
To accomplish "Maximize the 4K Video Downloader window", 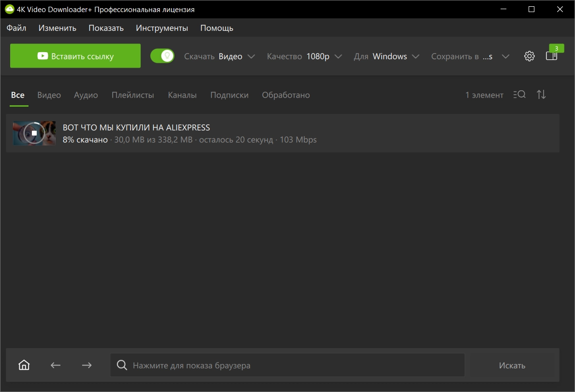I will coord(532,9).
